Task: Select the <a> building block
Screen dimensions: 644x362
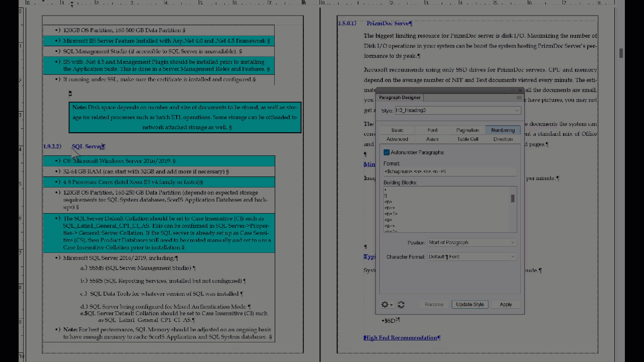Action: [x=388, y=220]
